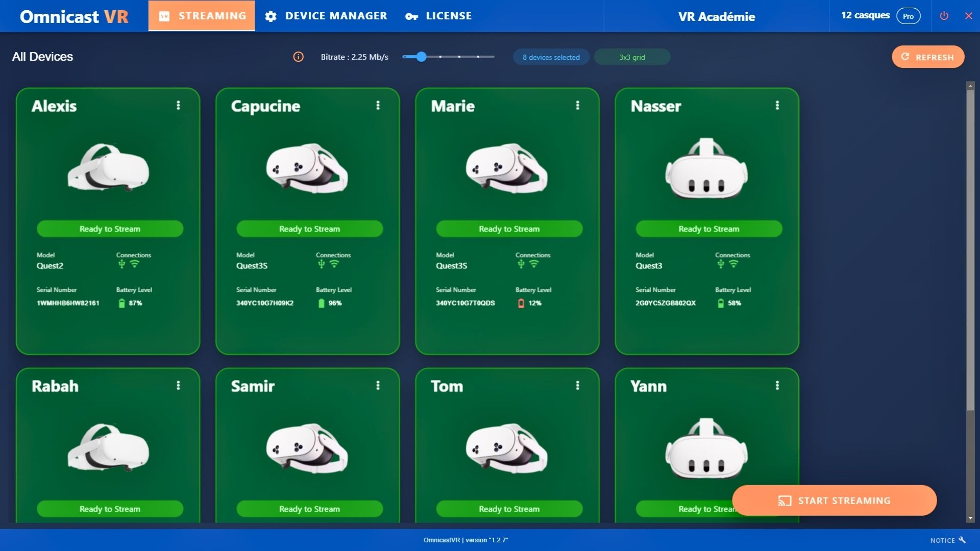Open the Streaming tab

[202, 16]
